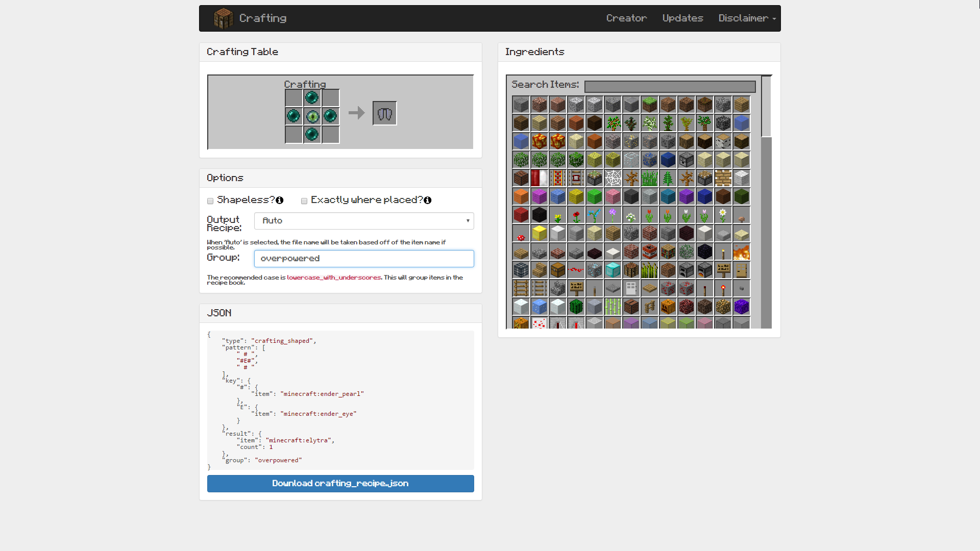The width and height of the screenshot is (980, 551).
Task: Go to the Updates page
Action: (682, 18)
